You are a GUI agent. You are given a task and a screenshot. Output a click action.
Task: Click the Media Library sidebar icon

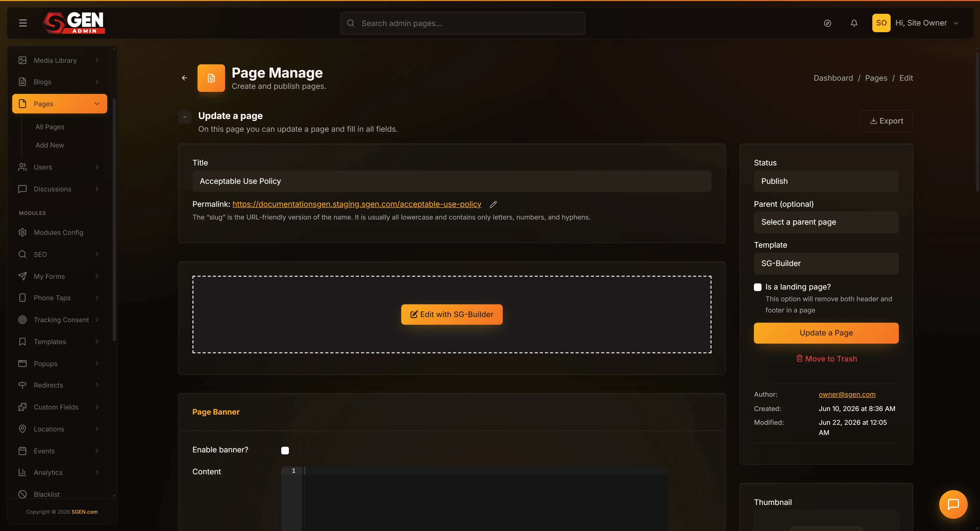tap(22, 60)
